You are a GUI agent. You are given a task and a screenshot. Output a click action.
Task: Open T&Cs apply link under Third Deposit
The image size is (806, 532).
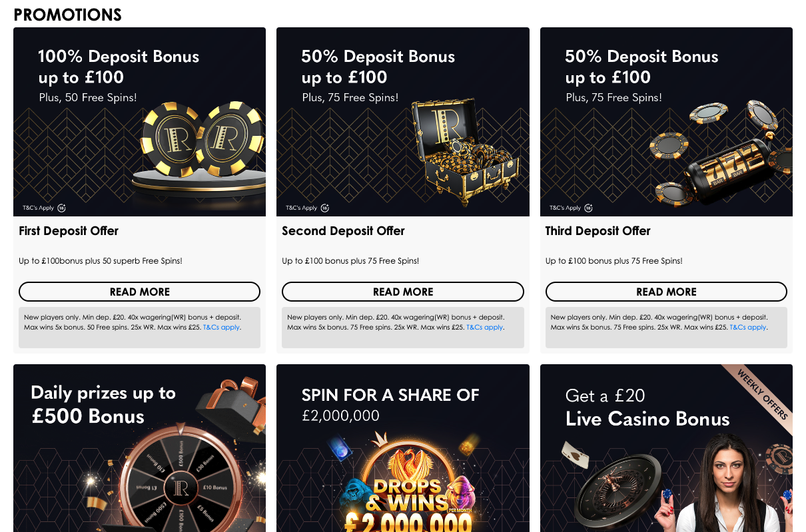[748, 328]
